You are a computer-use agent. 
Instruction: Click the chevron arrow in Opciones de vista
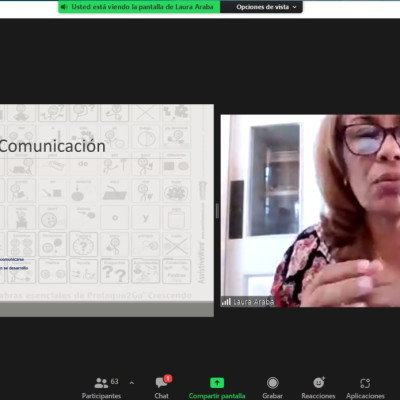[x=294, y=7]
